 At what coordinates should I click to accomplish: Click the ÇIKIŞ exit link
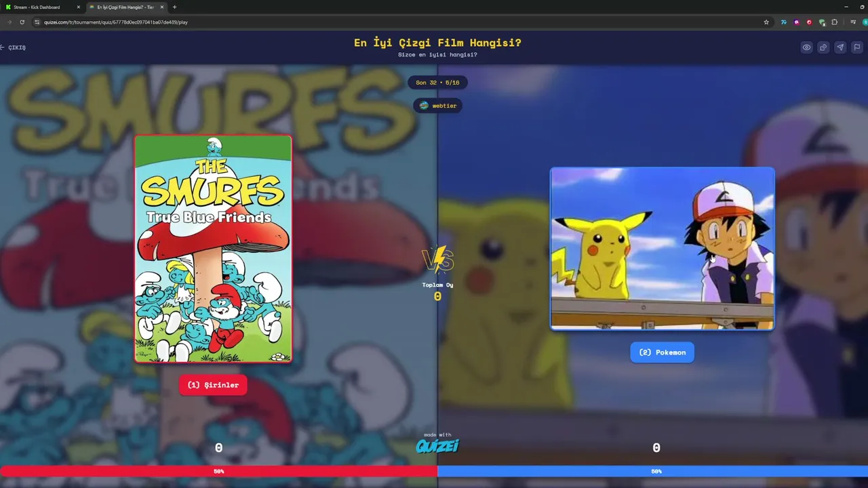click(13, 47)
